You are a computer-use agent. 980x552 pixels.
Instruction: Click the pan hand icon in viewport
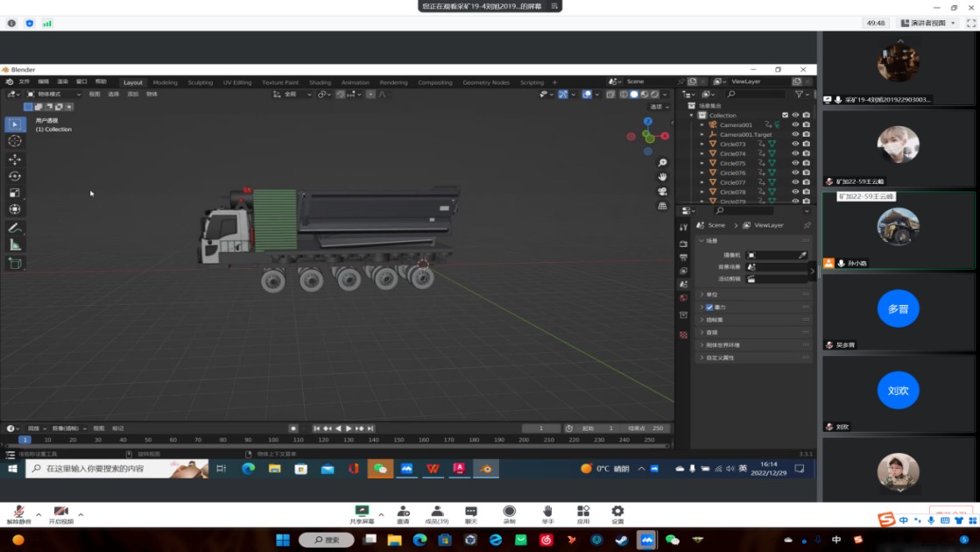[662, 178]
